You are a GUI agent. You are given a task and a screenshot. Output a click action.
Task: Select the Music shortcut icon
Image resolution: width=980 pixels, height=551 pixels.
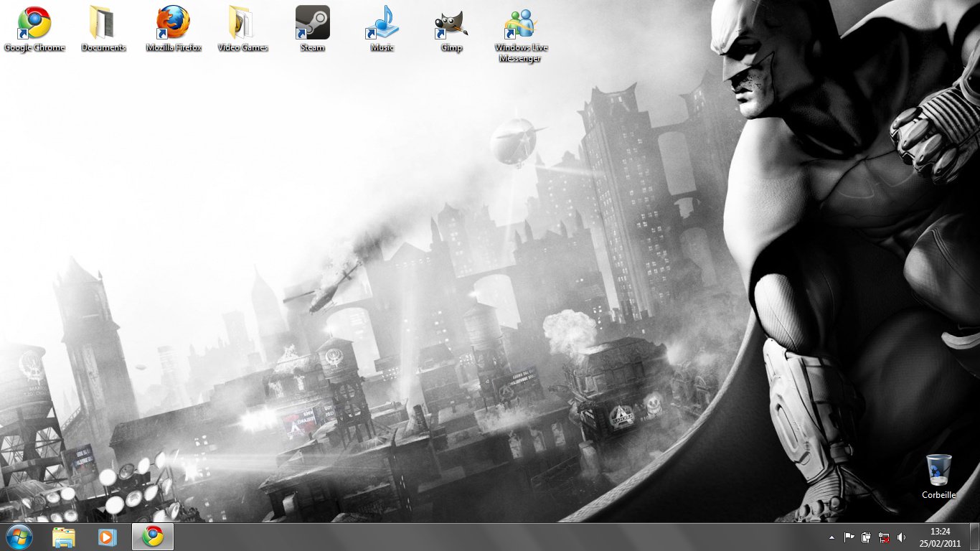[x=382, y=29]
